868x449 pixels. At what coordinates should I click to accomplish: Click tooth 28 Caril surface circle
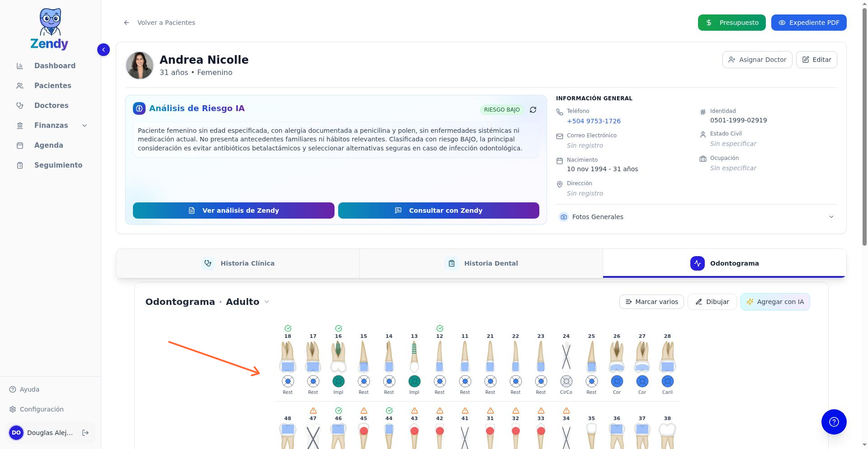point(667,381)
